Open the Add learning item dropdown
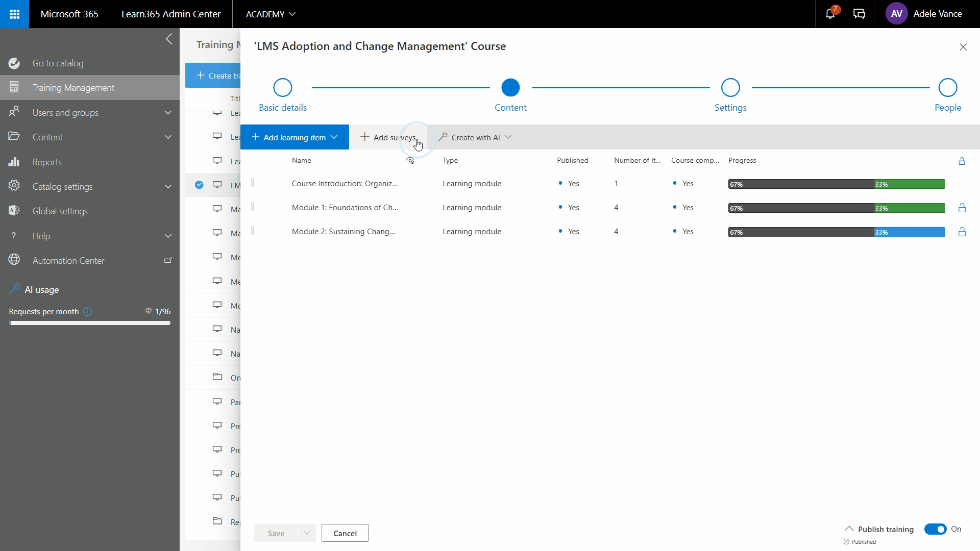 (295, 137)
